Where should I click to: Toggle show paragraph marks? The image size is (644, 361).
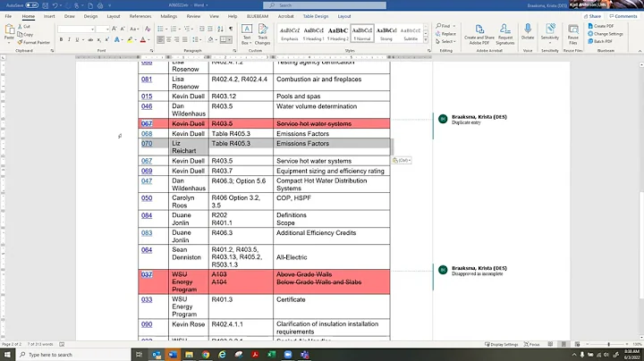(231, 29)
